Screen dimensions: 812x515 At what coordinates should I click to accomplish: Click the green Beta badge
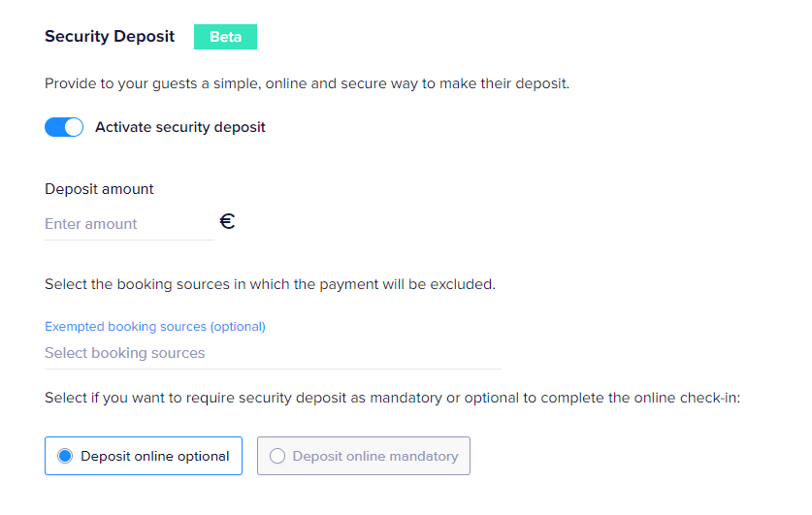225,37
